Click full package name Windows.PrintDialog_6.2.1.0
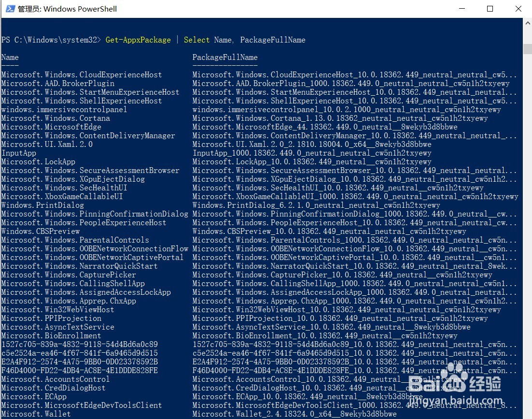532x419 pixels. (316, 205)
